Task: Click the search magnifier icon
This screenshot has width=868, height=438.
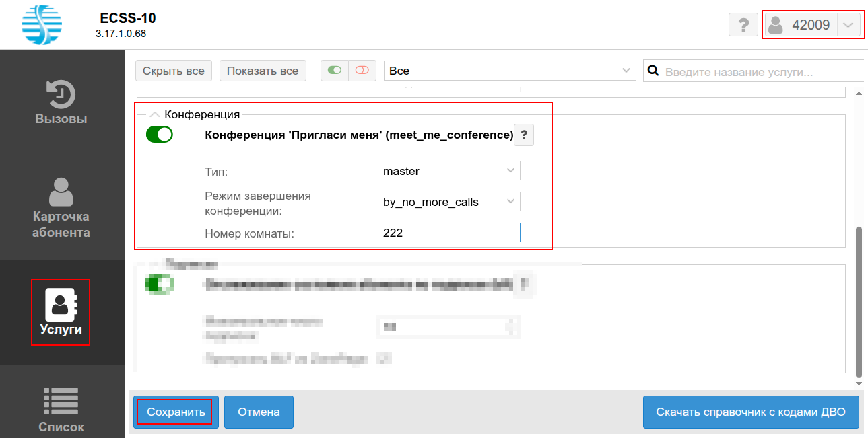Action: pyautogui.click(x=652, y=71)
